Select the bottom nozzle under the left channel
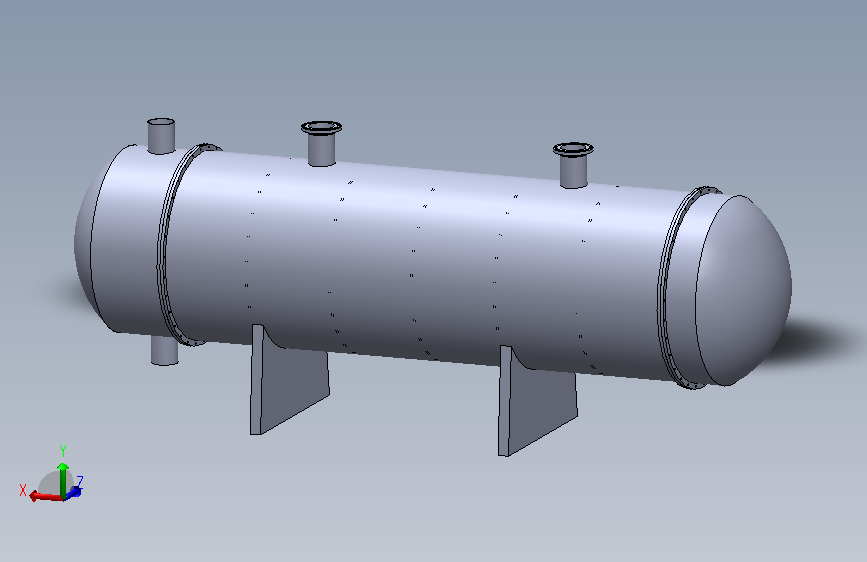Screen dimensions: 867x562 pos(165,351)
